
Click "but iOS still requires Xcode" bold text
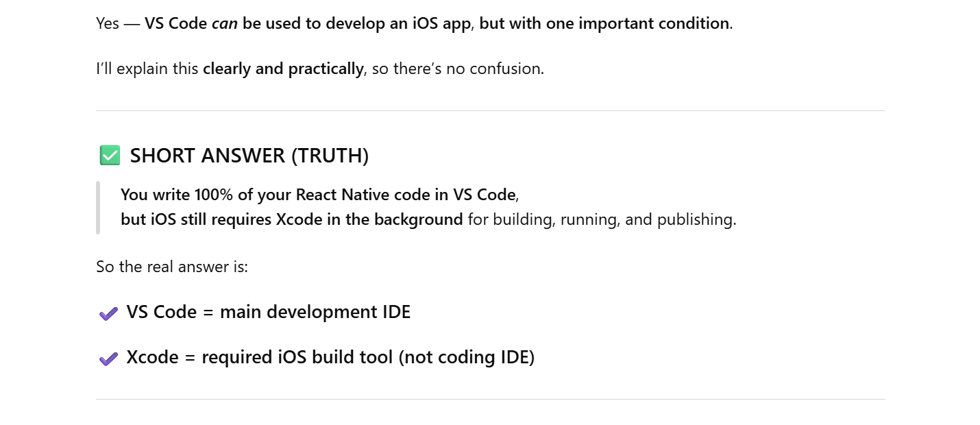click(230, 219)
